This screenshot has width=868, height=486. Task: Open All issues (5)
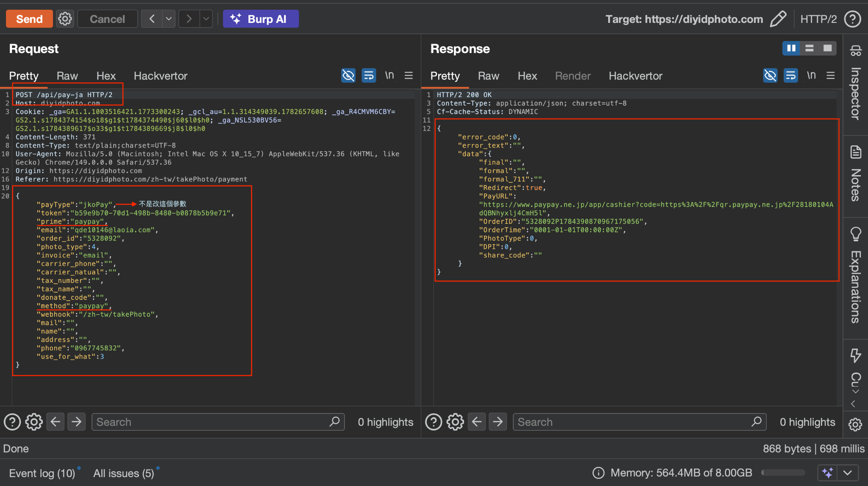tap(124, 473)
